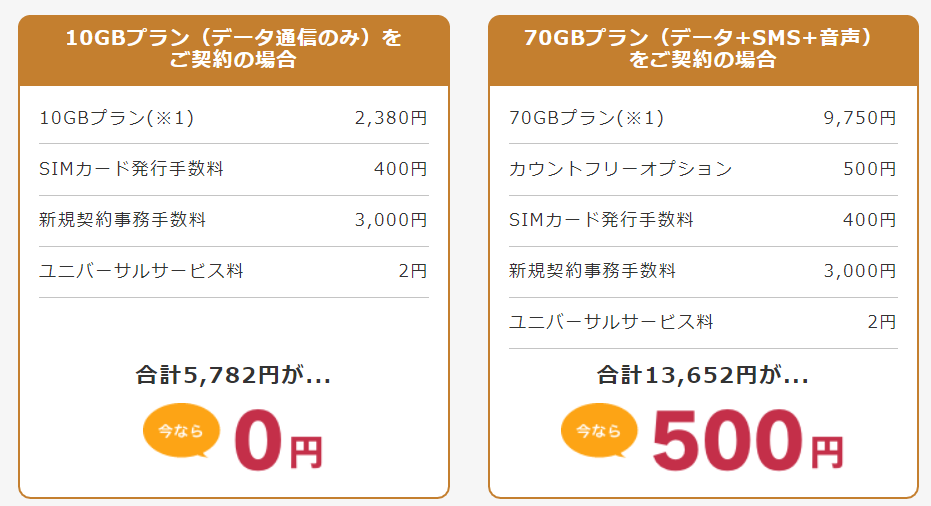Click ユニバーサルサービス料 in the 10GB card
Viewport: 931px width, 506px height.
(141, 271)
